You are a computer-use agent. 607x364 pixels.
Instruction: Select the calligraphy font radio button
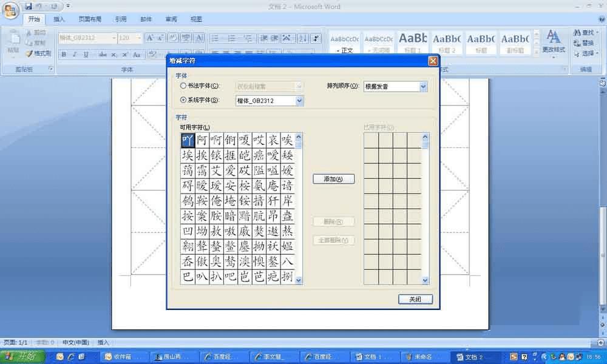183,86
